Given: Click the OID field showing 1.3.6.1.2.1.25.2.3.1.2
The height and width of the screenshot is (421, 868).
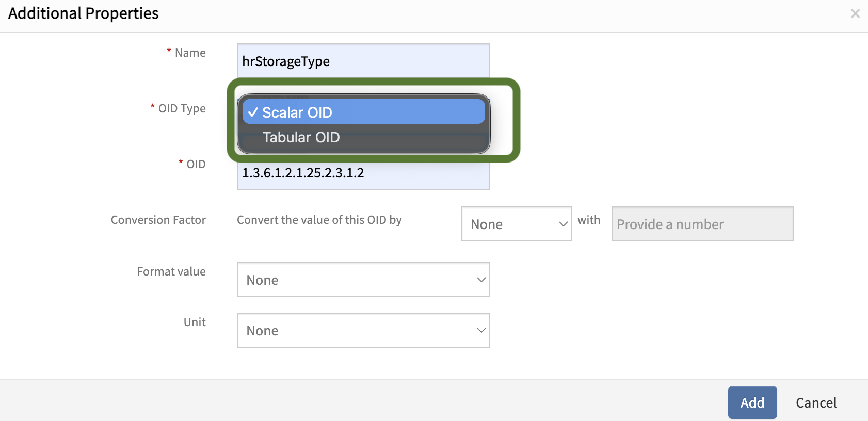Looking at the screenshot, I should click(x=363, y=174).
